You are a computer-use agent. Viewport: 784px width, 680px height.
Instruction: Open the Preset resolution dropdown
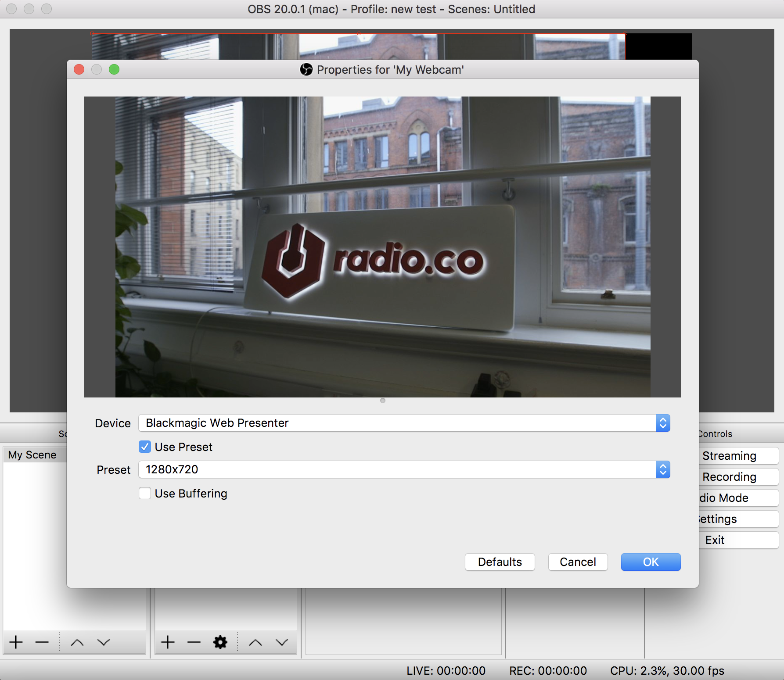click(x=404, y=469)
